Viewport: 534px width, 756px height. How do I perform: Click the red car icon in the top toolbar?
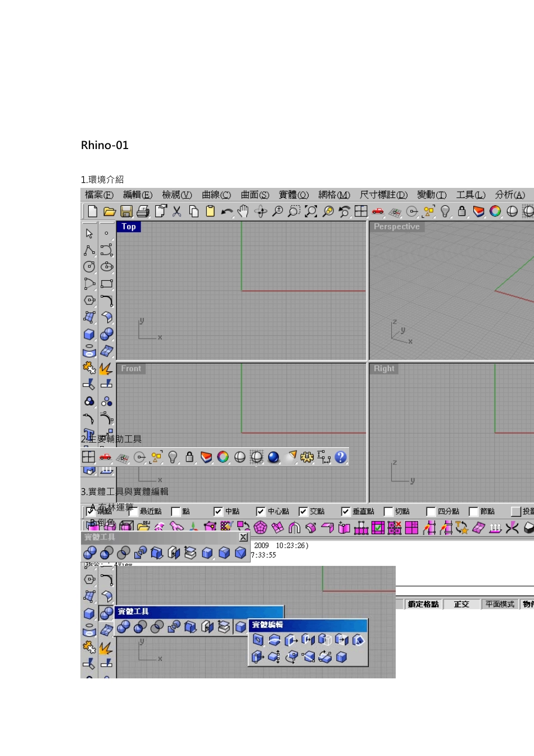[x=378, y=211]
